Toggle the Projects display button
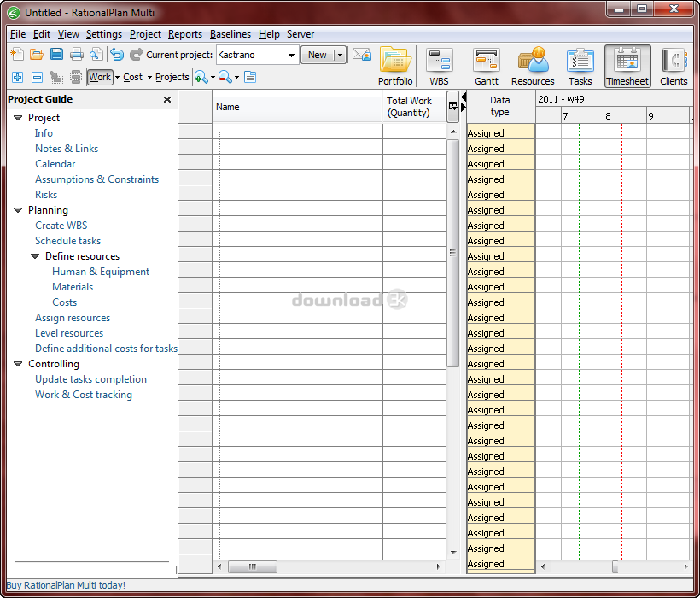Screen dimensions: 700x598 (172, 77)
